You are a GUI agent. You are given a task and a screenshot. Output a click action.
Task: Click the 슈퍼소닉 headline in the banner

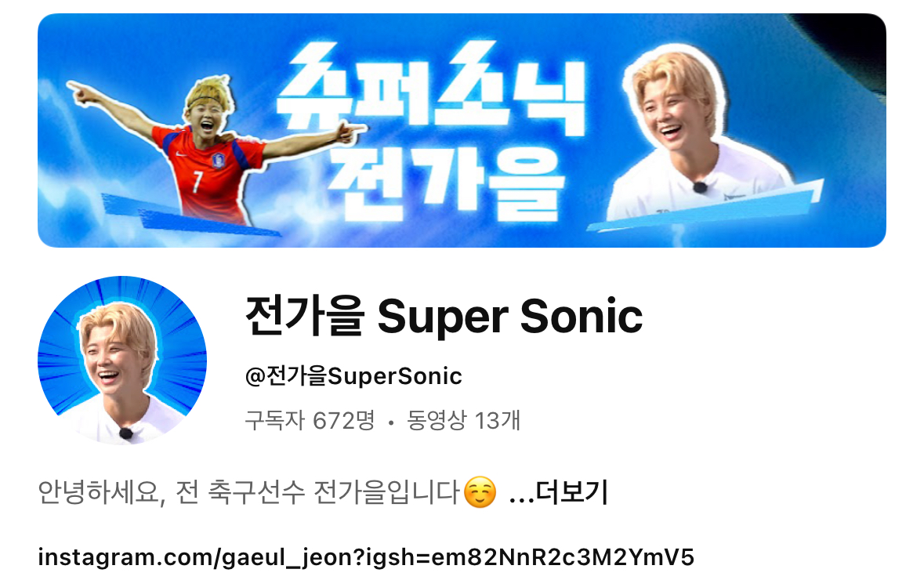coord(431,89)
